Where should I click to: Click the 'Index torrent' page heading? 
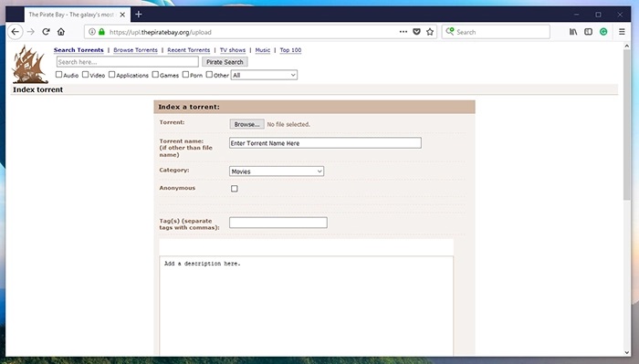point(38,89)
